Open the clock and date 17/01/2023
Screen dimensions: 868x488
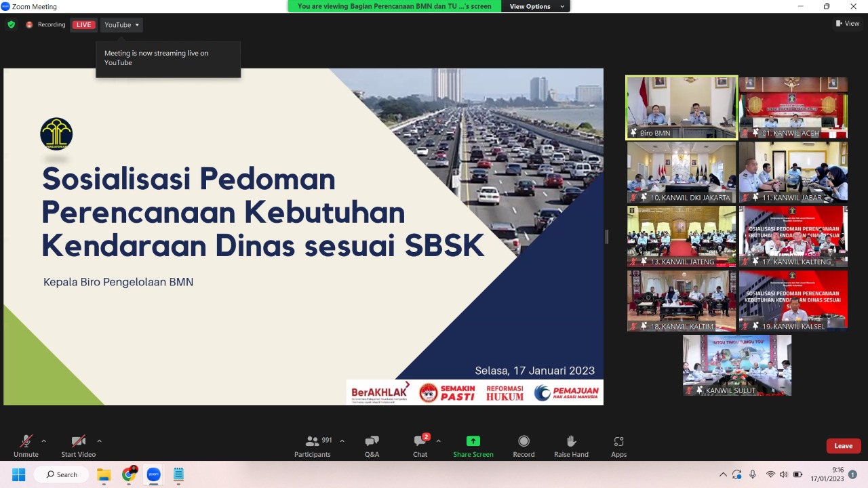[x=828, y=474]
